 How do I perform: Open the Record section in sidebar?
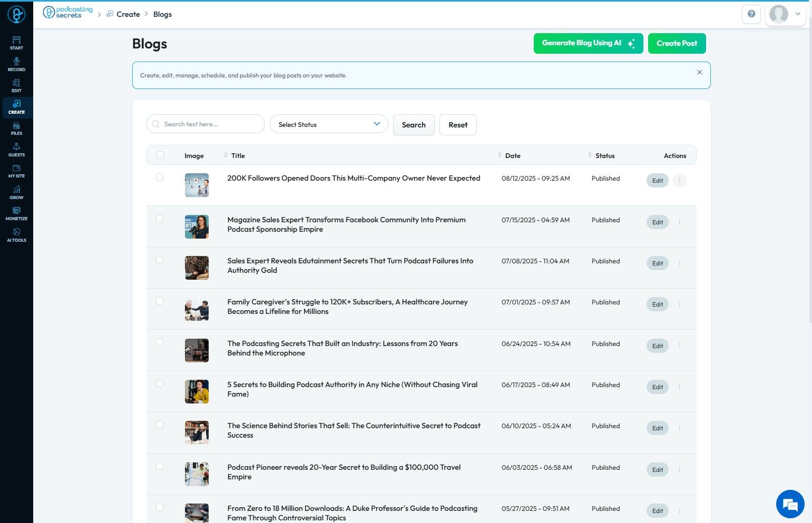tap(16, 64)
